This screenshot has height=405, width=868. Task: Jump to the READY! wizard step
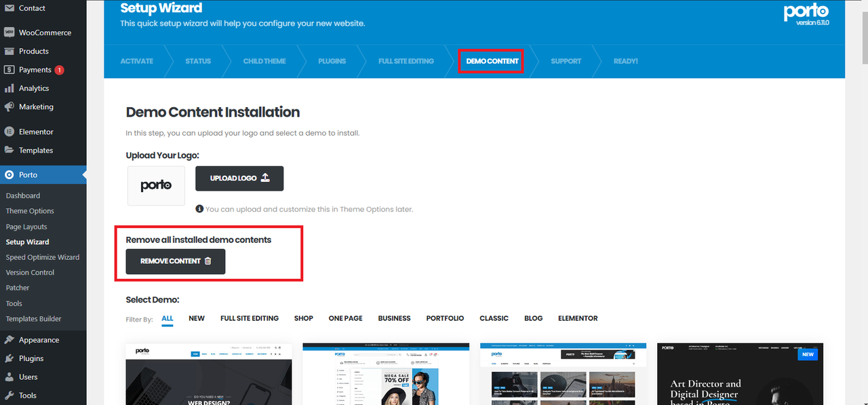pyautogui.click(x=626, y=61)
